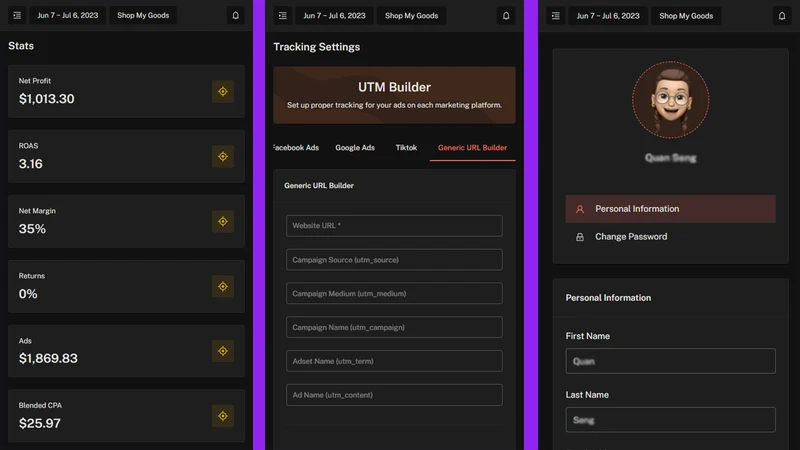Open notifications bell in profile panel
The image size is (800, 450).
click(x=782, y=16)
